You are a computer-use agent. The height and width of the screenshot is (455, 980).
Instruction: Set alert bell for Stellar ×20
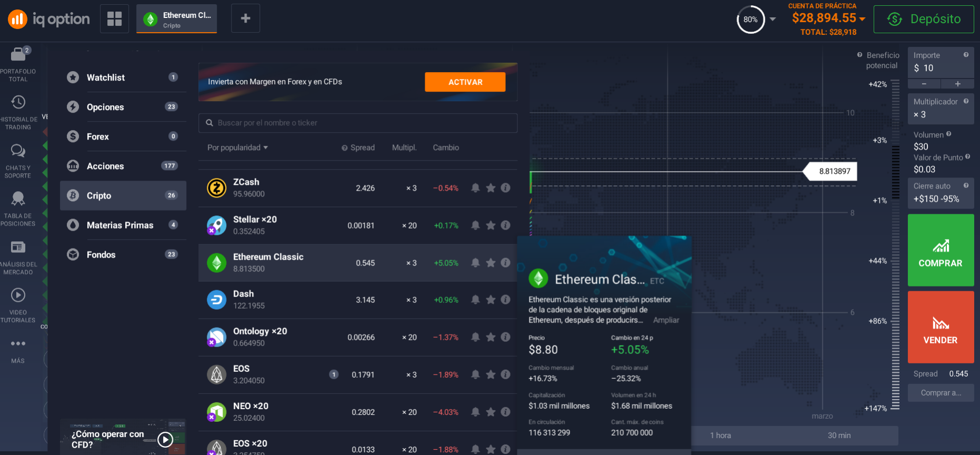click(x=475, y=225)
